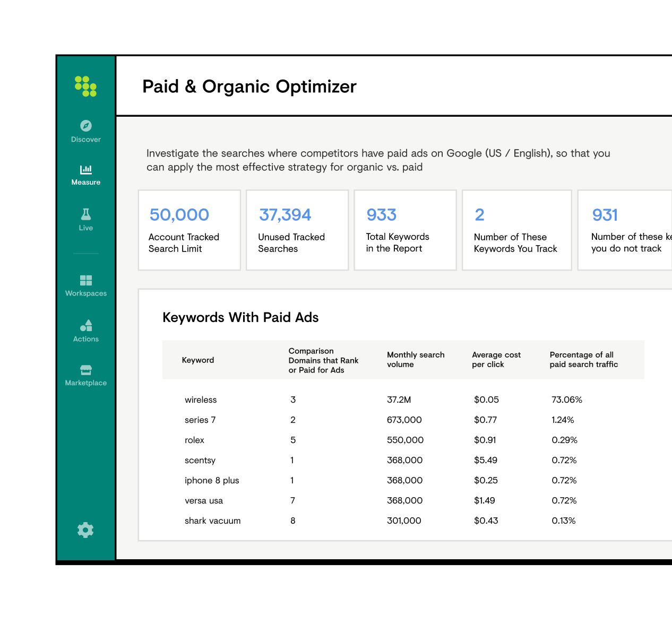This screenshot has width=672, height=625.
Task: Click the $0.77 cost per click cell
Action: point(485,420)
